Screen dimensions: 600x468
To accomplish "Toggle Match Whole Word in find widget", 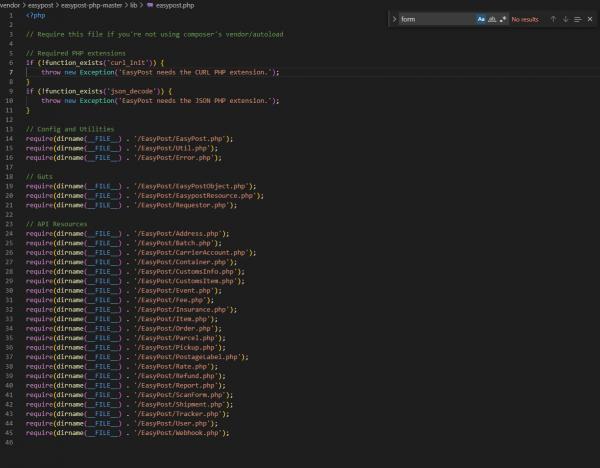I will [x=492, y=19].
